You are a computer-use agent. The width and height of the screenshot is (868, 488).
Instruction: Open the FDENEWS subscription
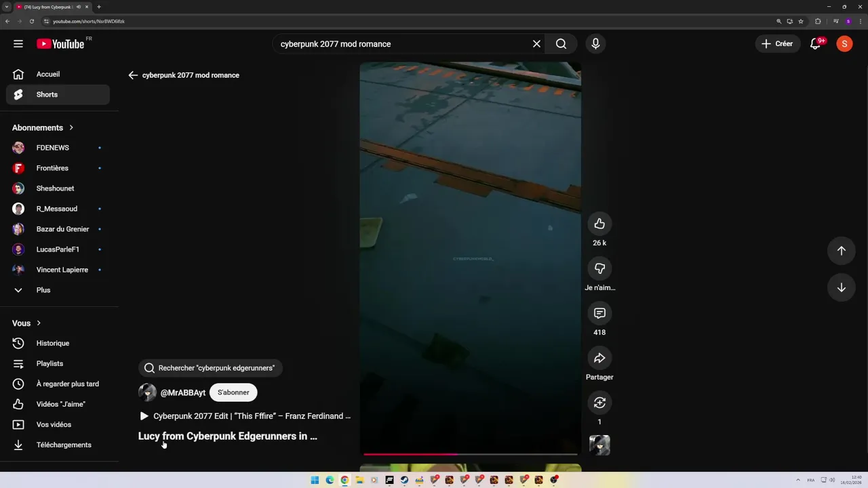(58, 148)
